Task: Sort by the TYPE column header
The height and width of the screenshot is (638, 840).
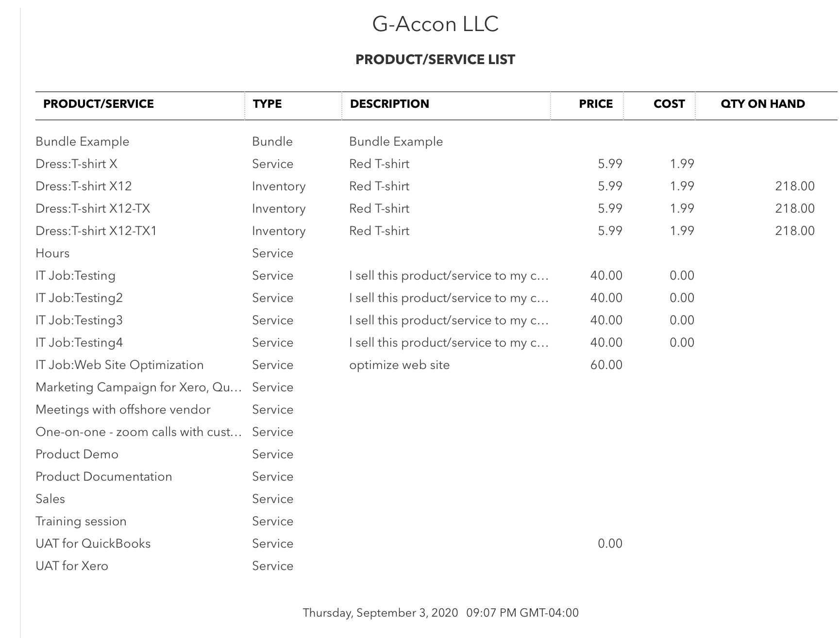Action: coord(267,104)
